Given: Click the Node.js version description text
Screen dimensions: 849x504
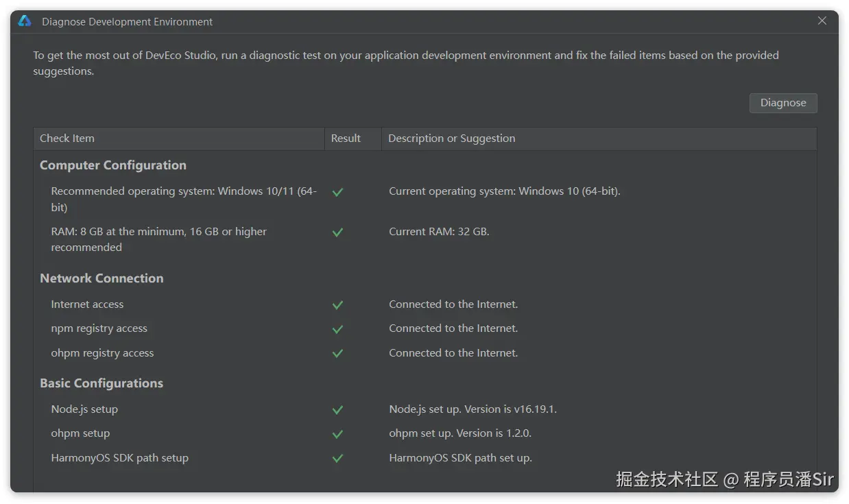Looking at the screenshot, I should pyautogui.click(x=473, y=409).
